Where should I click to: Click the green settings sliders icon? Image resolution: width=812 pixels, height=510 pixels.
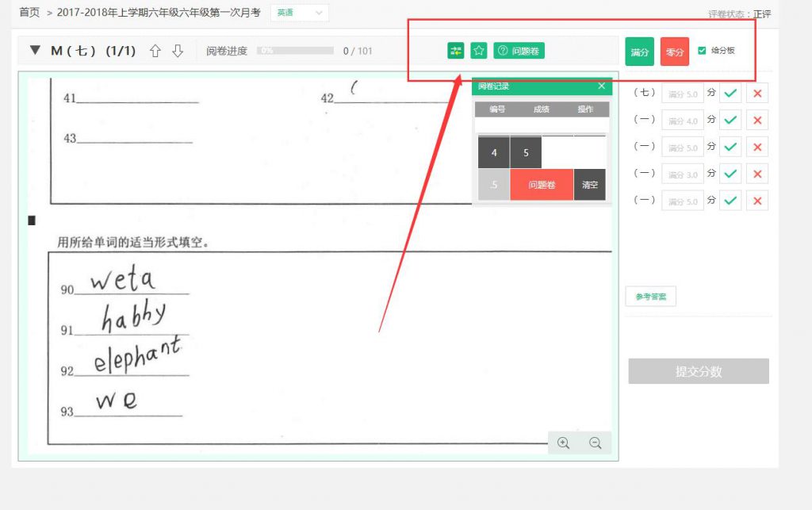click(x=455, y=51)
